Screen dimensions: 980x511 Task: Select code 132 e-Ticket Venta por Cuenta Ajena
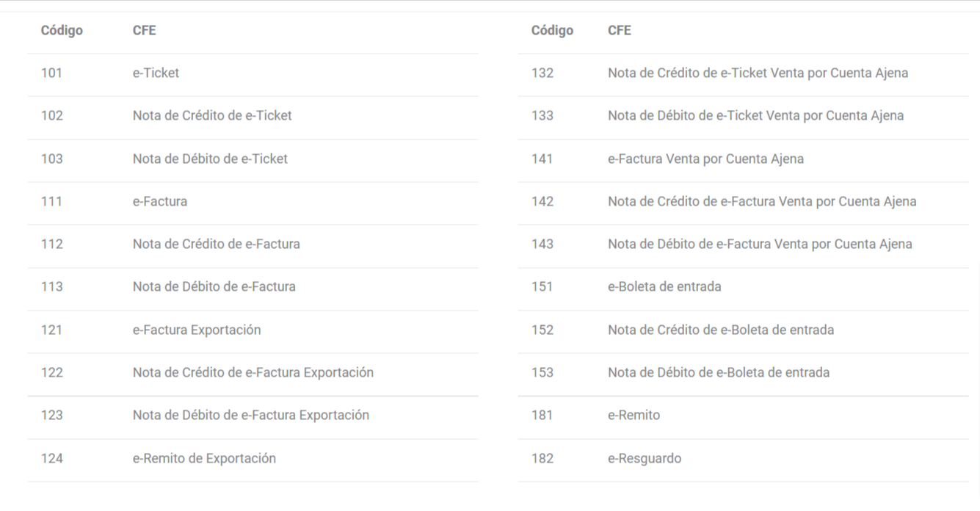coord(744,73)
